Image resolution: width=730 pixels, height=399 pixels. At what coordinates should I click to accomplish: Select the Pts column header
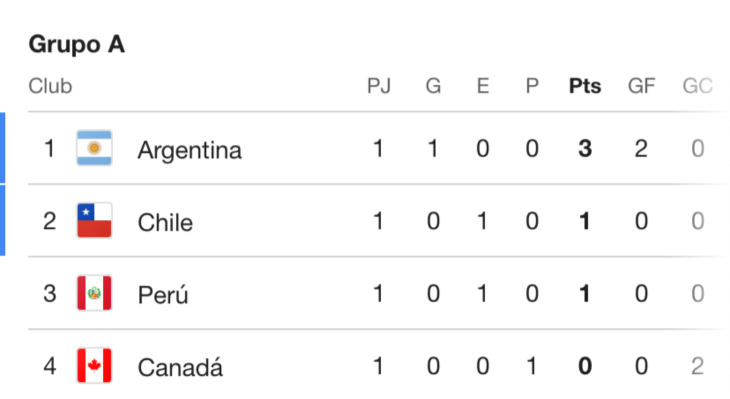(585, 86)
